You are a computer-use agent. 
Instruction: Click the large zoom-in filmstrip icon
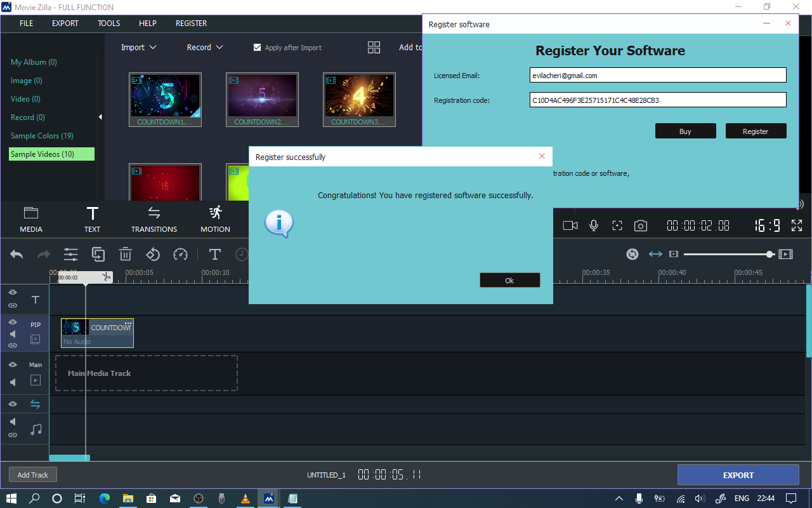pos(786,254)
